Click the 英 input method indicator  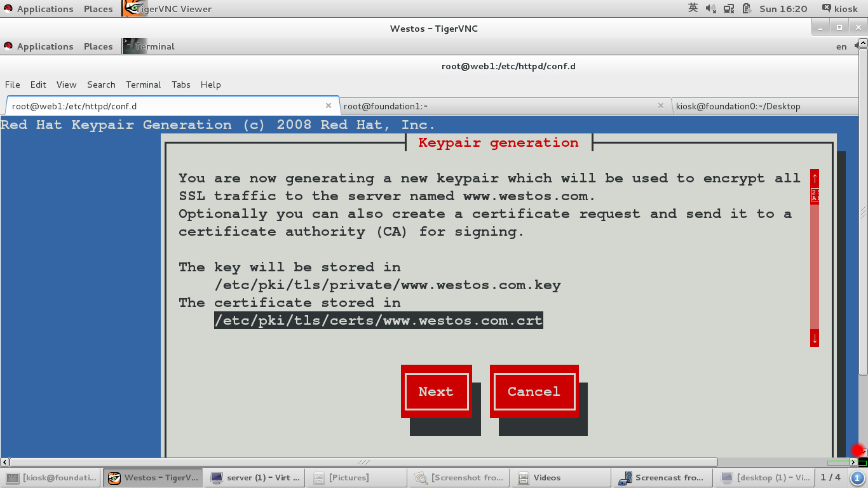pyautogui.click(x=693, y=8)
